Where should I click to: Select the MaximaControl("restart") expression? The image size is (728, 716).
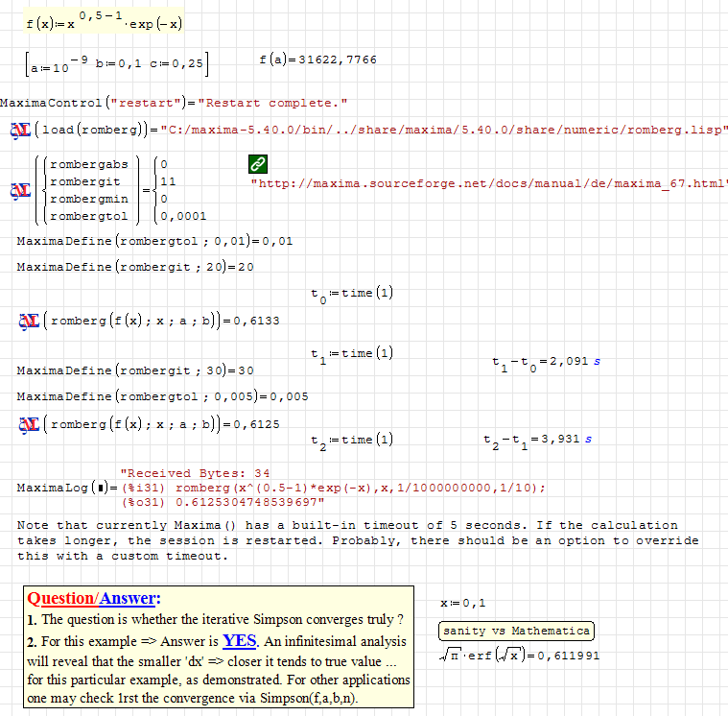point(174,103)
